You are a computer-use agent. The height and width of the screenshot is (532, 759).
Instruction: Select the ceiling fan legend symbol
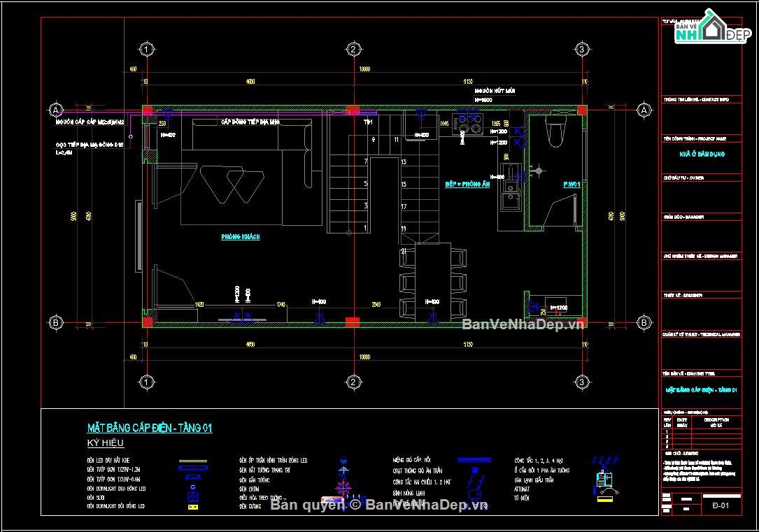click(x=474, y=470)
